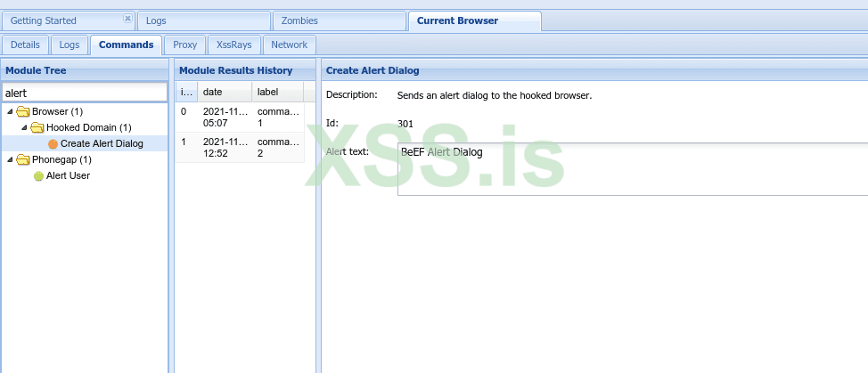This screenshot has height=373, width=868.
Task: Sort by the label column header
Action: 278,93
